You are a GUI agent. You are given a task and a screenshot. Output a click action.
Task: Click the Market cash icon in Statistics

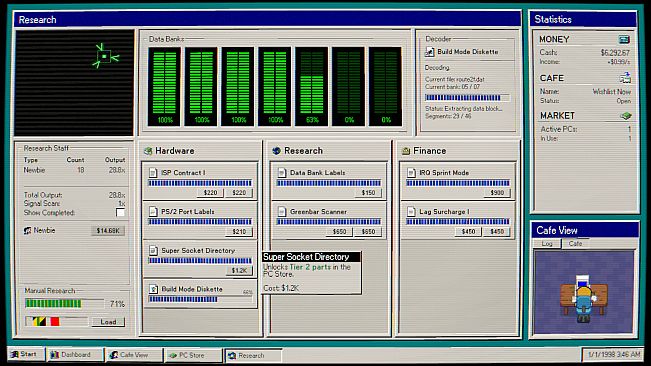coord(625,116)
